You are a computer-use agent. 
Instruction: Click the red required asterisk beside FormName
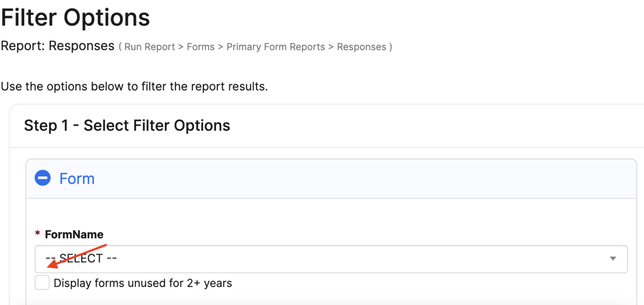pos(38,233)
